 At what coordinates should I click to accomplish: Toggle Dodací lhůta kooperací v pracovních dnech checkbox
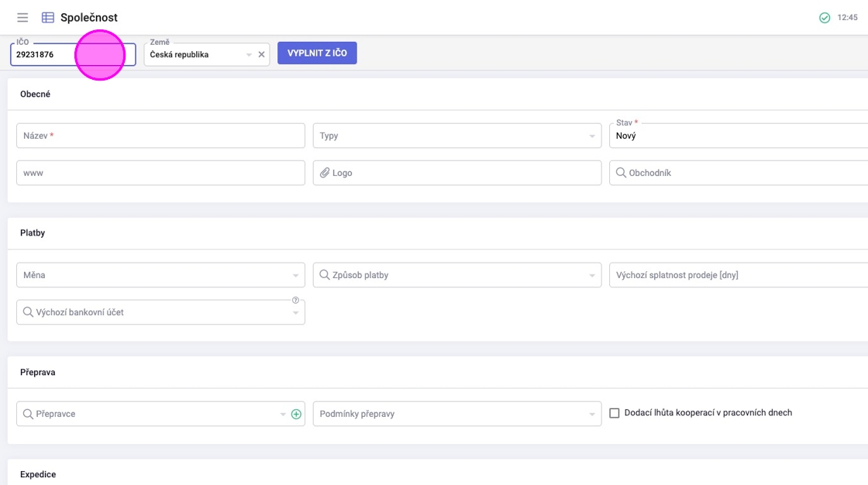pos(615,414)
